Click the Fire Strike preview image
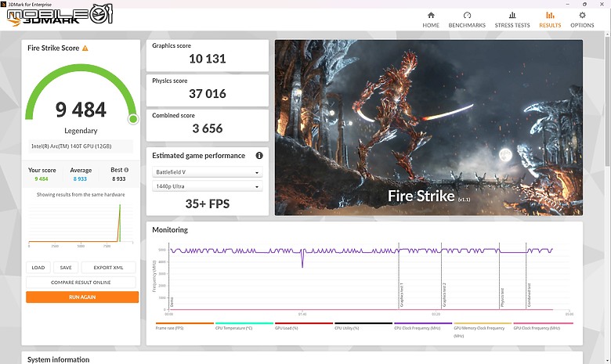This screenshot has width=611, height=364. pyautogui.click(x=428, y=128)
